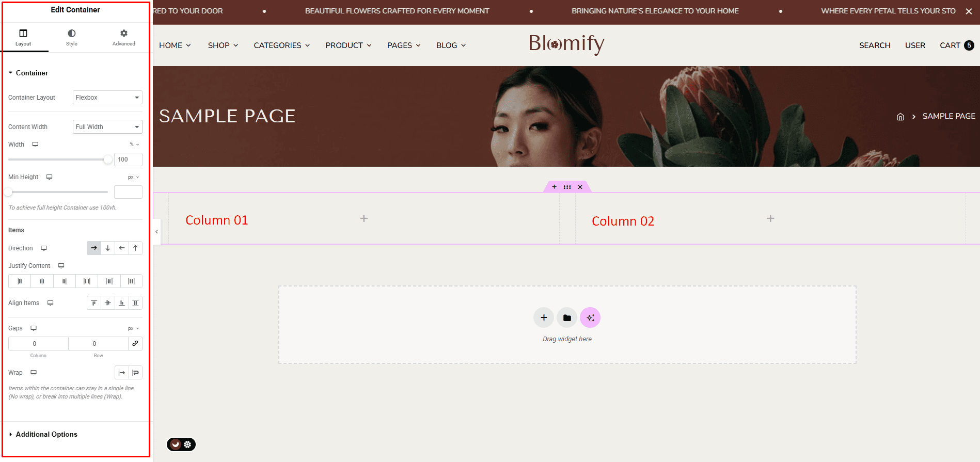
Task: Open the CART link
Action: [x=957, y=45]
